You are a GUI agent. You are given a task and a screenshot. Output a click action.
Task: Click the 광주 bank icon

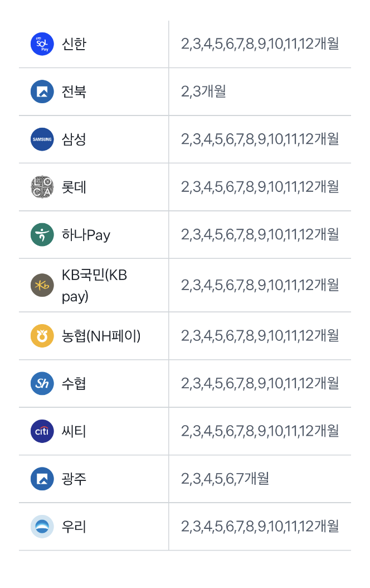(42, 479)
